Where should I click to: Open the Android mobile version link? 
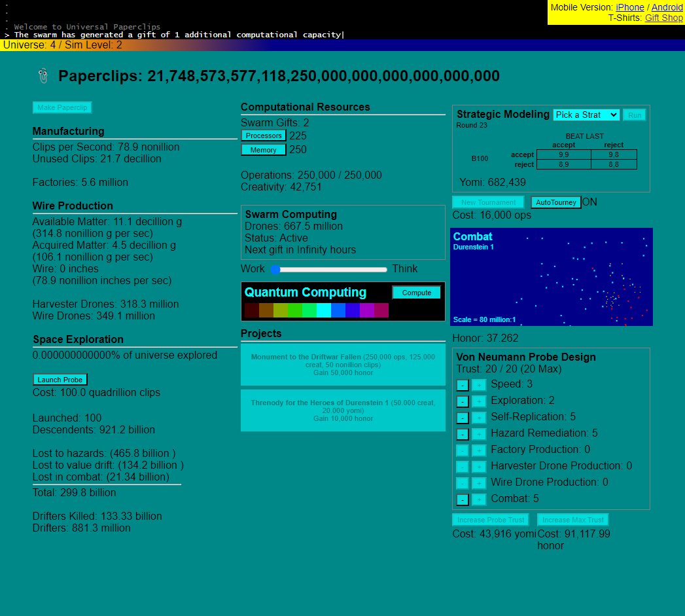point(667,7)
